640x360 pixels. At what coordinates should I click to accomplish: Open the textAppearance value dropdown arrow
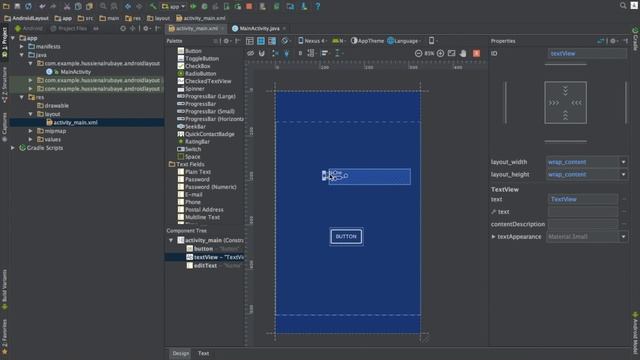click(623, 237)
